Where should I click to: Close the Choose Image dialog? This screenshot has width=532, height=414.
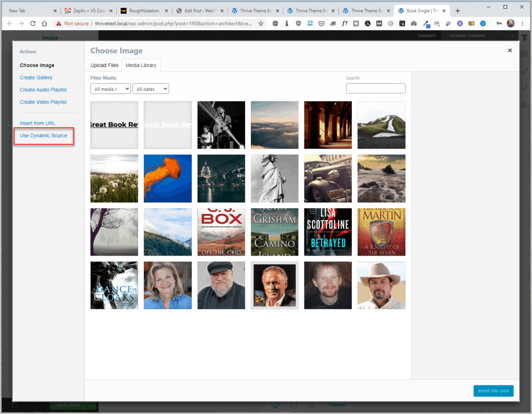click(510, 50)
